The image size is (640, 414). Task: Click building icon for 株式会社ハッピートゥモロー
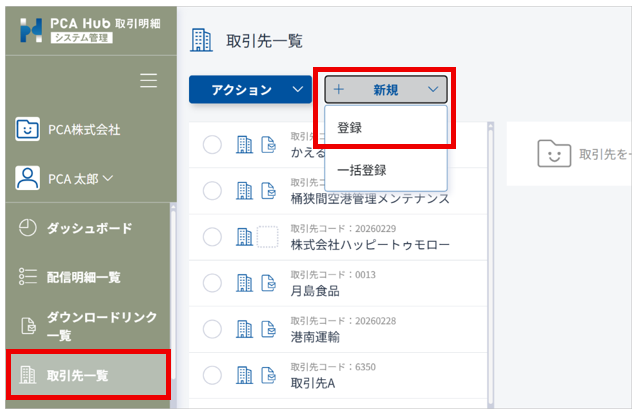coord(244,237)
